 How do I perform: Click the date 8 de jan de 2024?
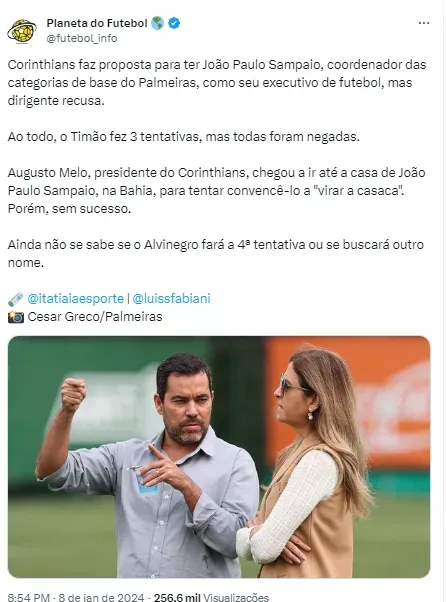[x=102, y=597]
